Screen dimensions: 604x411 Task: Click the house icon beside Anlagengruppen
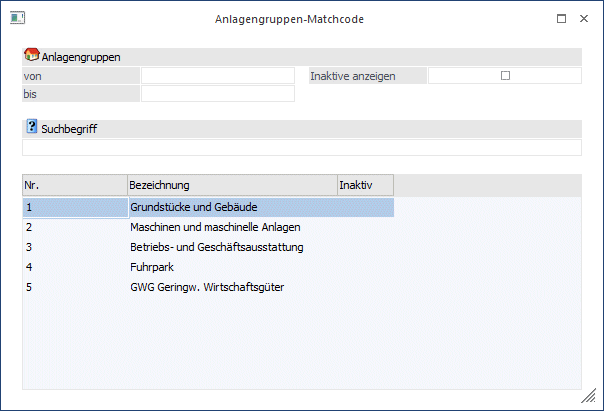(x=31, y=56)
